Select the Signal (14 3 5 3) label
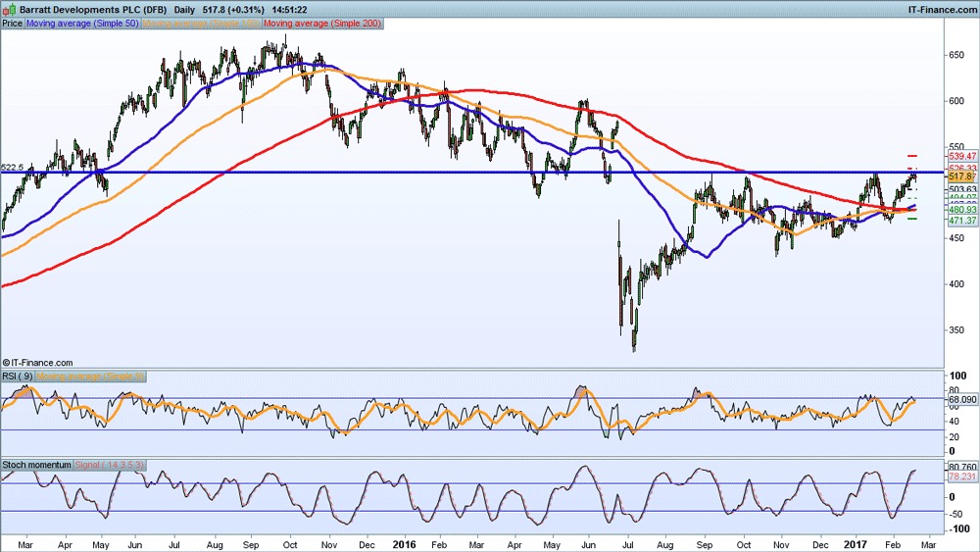Screen dimensions: 980x552 [110, 465]
